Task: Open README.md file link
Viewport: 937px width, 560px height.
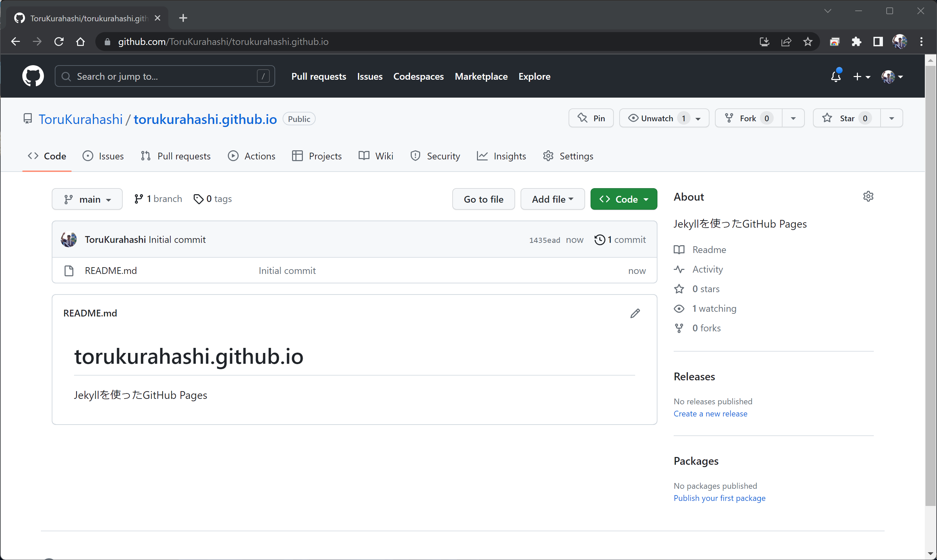Action: click(111, 271)
